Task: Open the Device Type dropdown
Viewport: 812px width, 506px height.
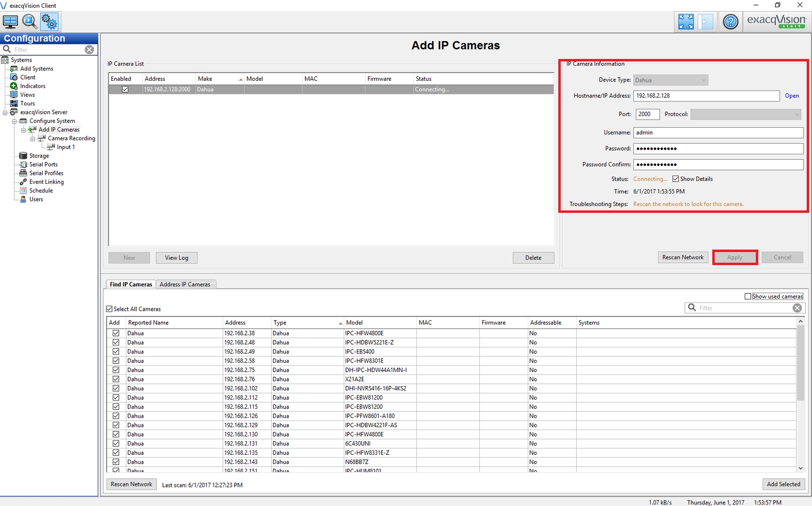Action: click(670, 80)
